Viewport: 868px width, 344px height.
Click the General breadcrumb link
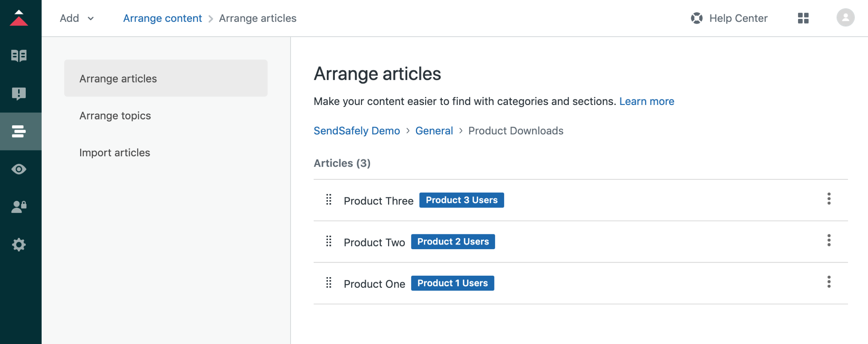click(x=434, y=131)
